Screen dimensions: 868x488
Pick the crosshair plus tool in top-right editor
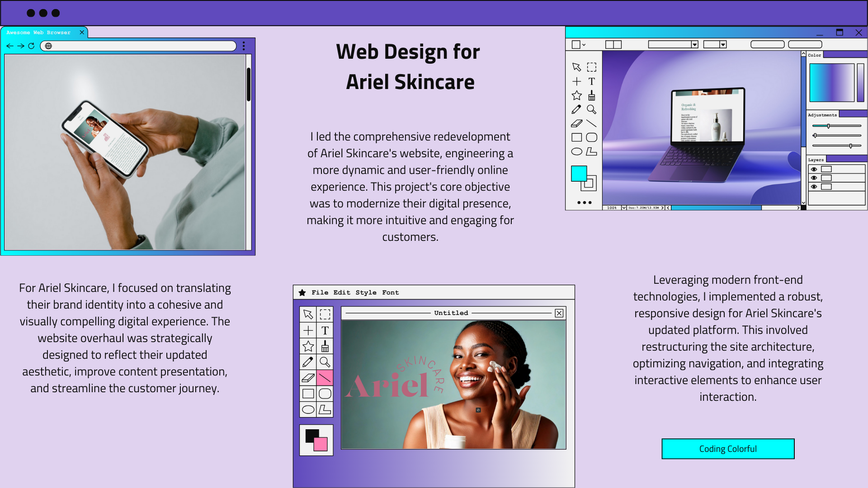[x=576, y=81]
